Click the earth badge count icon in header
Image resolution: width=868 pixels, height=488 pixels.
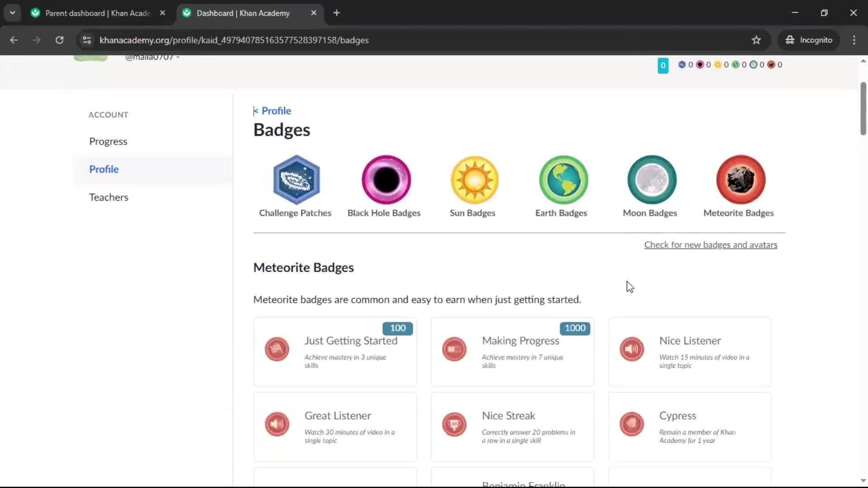coord(736,65)
